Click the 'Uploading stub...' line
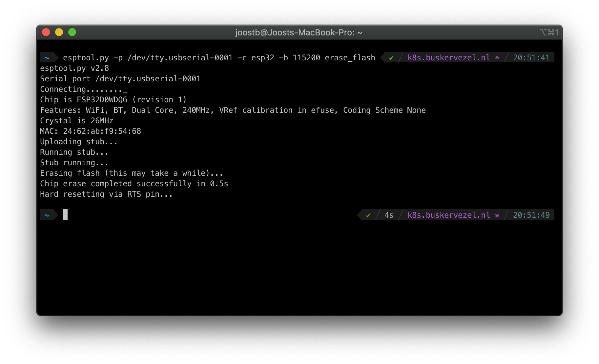 [x=79, y=142]
